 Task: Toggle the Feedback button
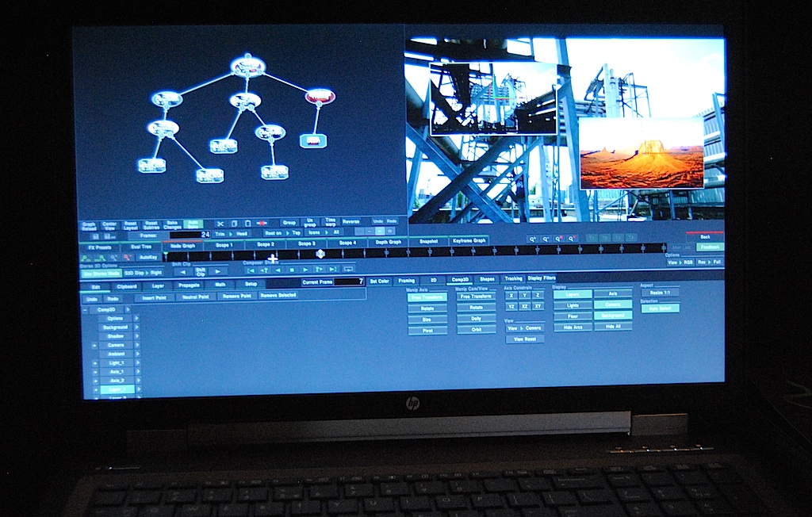tap(710, 247)
